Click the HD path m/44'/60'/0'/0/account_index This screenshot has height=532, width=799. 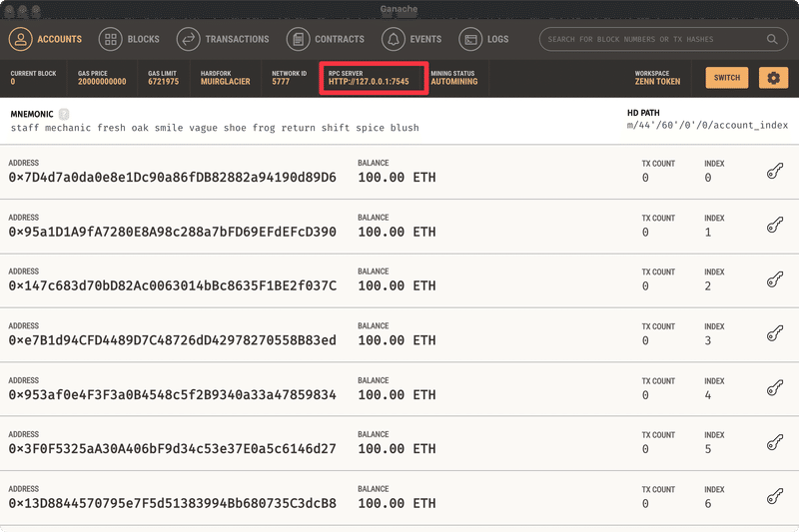[707, 125]
